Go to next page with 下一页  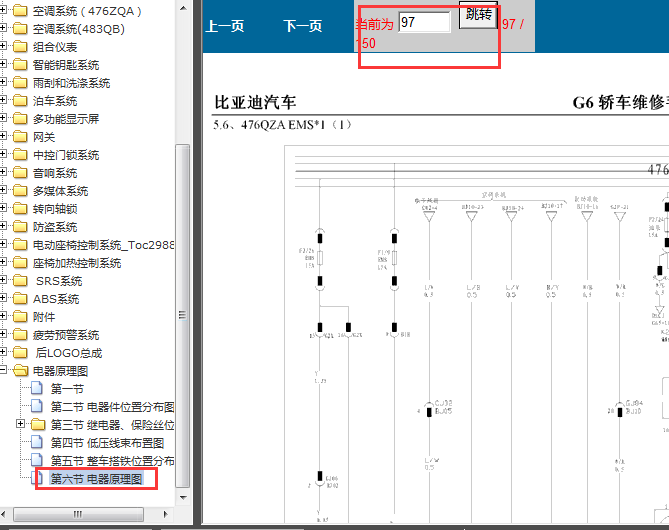tap(303, 26)
